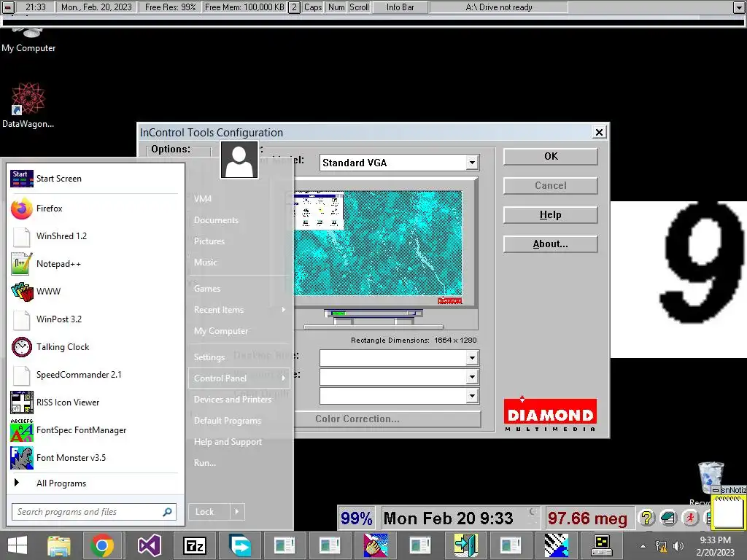Click the About... button
Viewport: 747px width, 560px height.
tap(550, 244)
